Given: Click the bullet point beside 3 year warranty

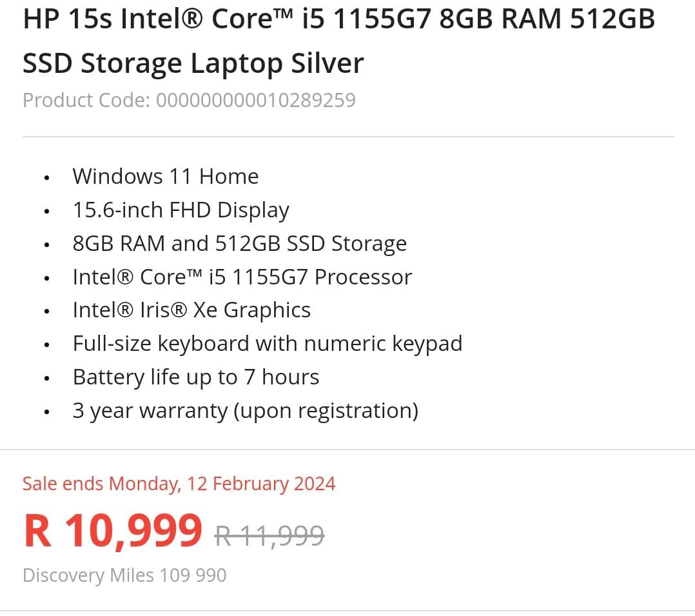Looking at the screenshot, I should 46,412.
